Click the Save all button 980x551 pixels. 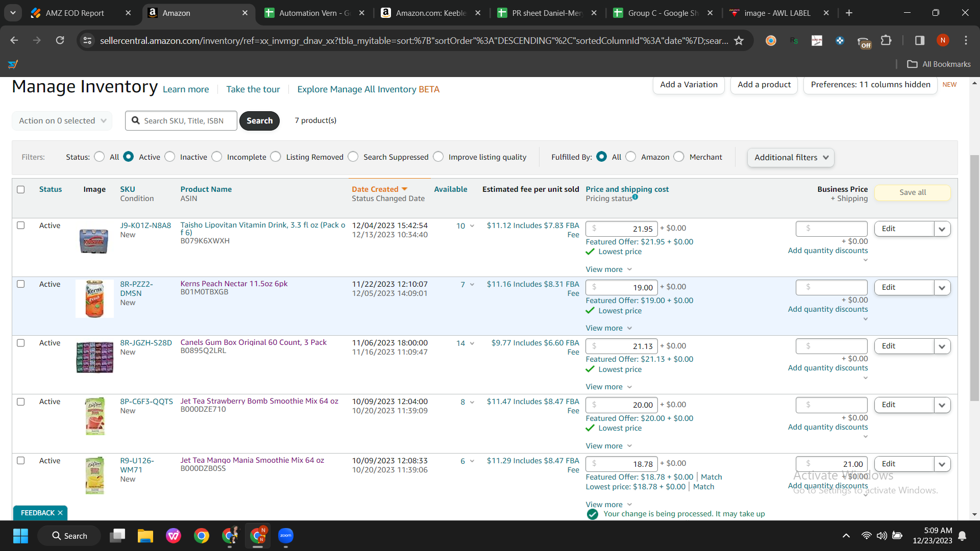tap(913, 192)
